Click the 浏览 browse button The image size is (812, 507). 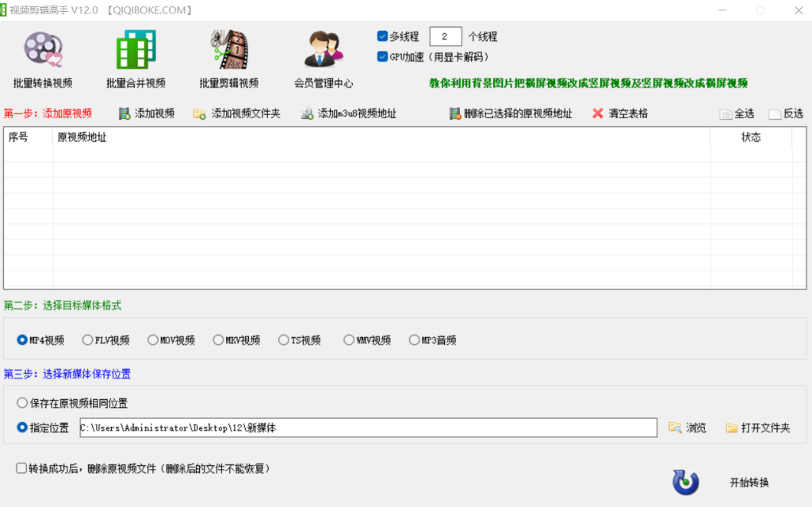688,428
